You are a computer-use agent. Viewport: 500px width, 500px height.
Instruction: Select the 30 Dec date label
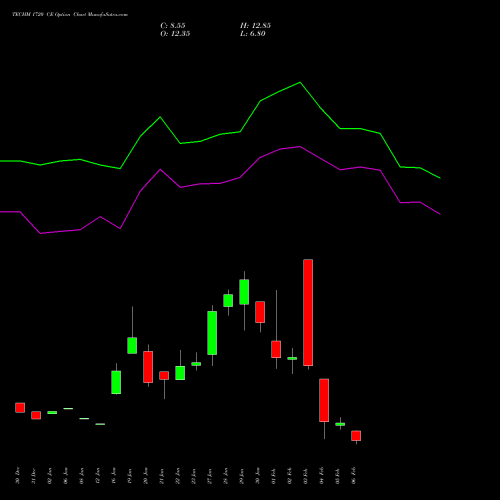pyautogui.click(x=18, y=476)
